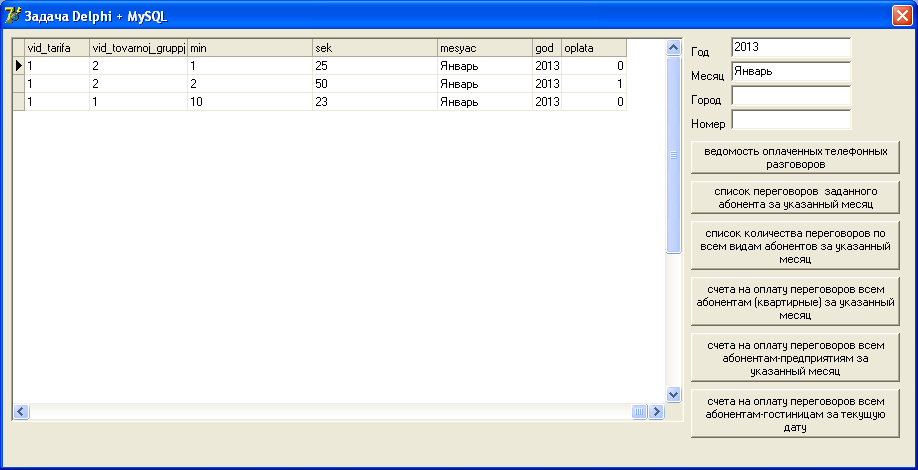Click the oplata cell with value 1

click(x=594, y=84)
